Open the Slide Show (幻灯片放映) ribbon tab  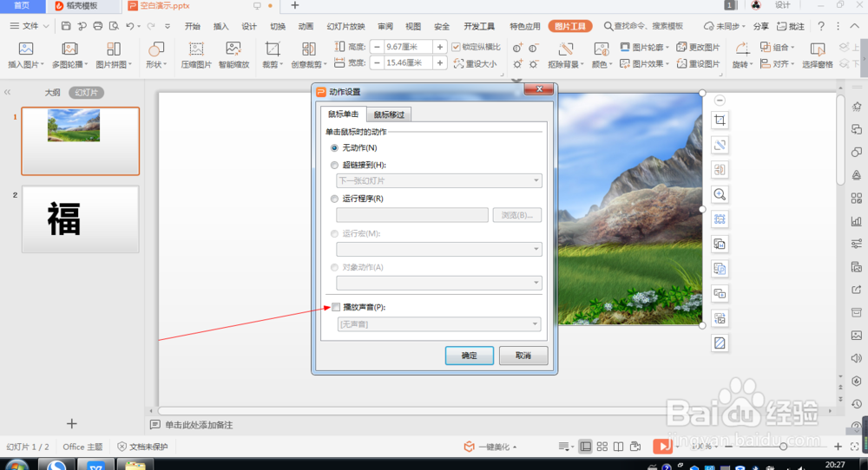345,26
